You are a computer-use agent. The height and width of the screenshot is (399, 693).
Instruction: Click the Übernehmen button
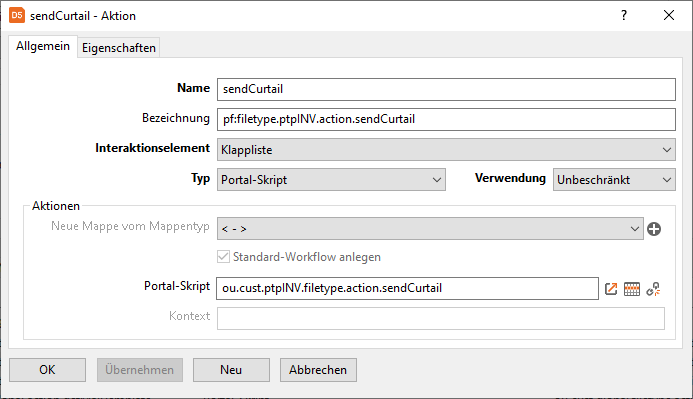click(x=140, y=370)
